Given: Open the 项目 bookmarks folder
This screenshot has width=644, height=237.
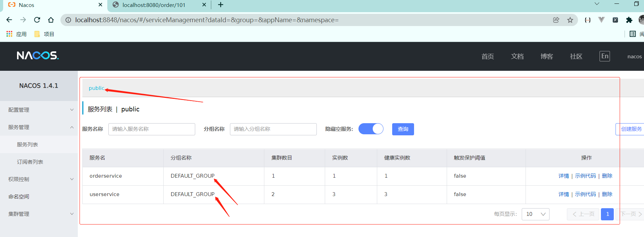Looking at the screenshot, I should 44,34.
